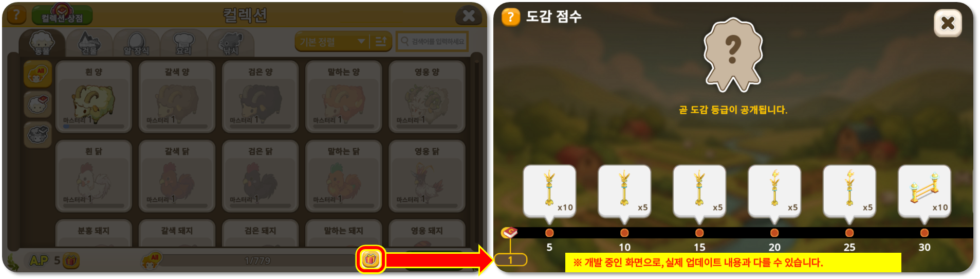The width and height of the screenshot is (980, 279).
Task: Toggle the sort order button beside dropdown
Action: (x=381, y=42)
